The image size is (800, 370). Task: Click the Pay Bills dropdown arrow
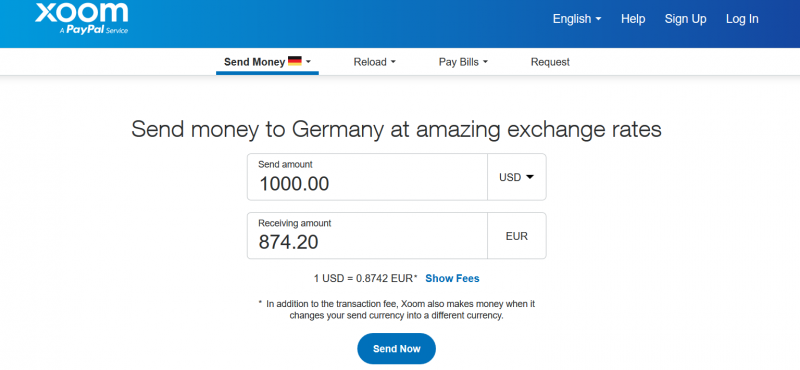[x=485, y=62]
